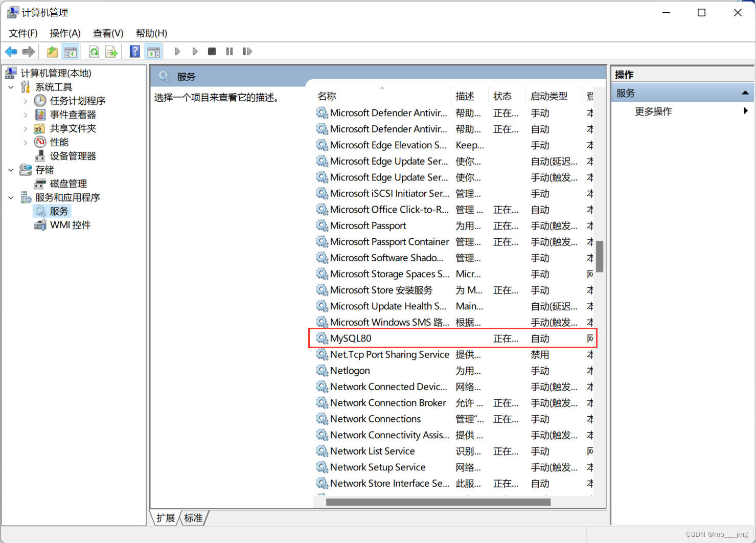Collapse the 系统工具 tree node
Image resolution: width=756 pixels, height=543 pixels.
point(11,87)
